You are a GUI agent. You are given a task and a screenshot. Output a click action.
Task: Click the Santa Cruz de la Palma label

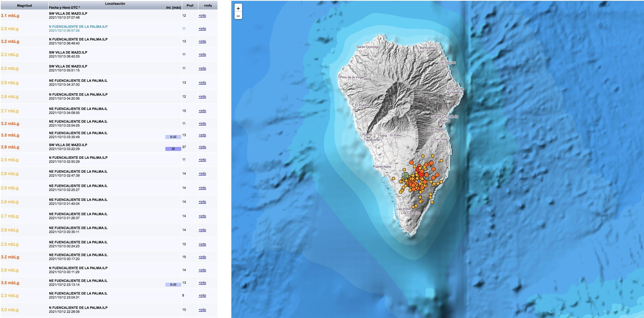[x=445, y=119]
